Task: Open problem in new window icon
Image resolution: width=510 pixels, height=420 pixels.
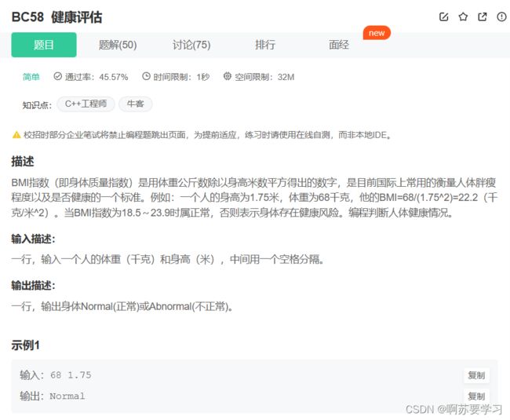Action: pyautogui.click(x=483, y=16)
